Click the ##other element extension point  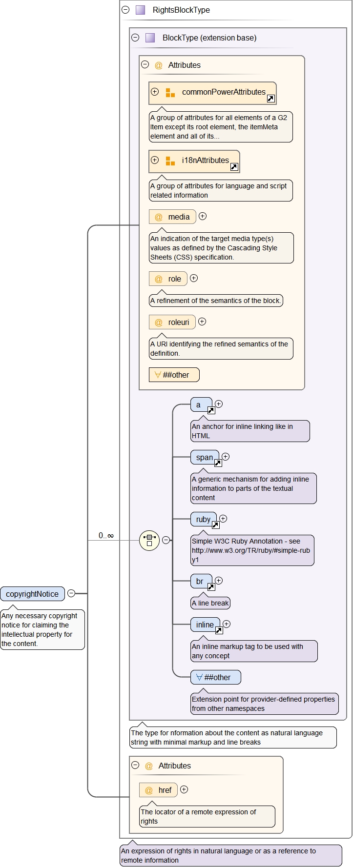click(x=216, y=677)
